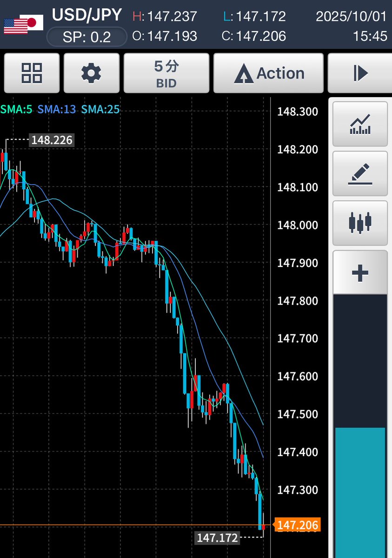Tap the Action button
This screenshot has height=558, width=392.
coord(268,73)
